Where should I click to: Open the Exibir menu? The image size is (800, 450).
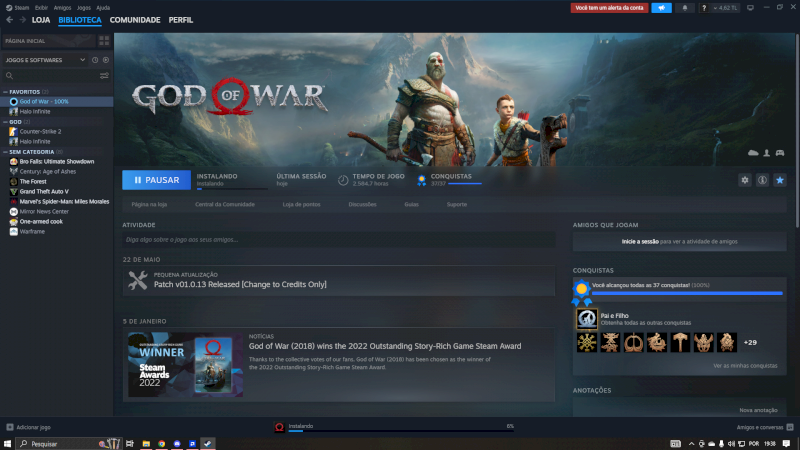pyautogui.click(x=41, y=8)
